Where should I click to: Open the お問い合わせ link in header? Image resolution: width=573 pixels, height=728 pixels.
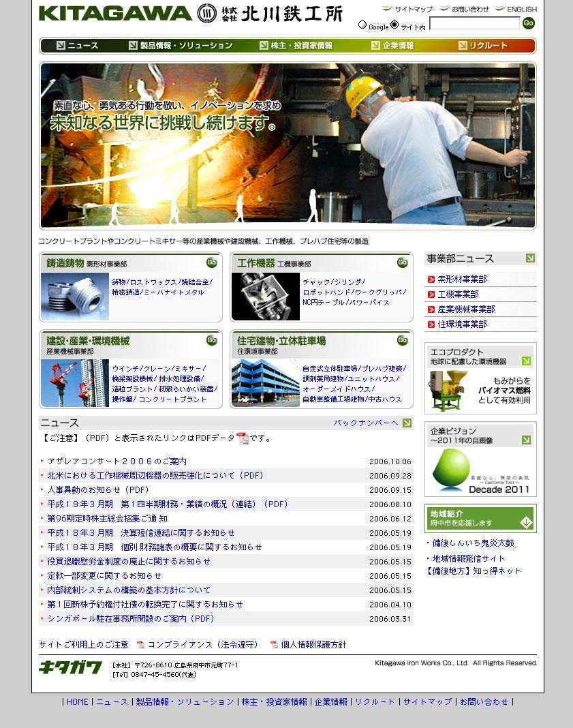tap(471, 10)
